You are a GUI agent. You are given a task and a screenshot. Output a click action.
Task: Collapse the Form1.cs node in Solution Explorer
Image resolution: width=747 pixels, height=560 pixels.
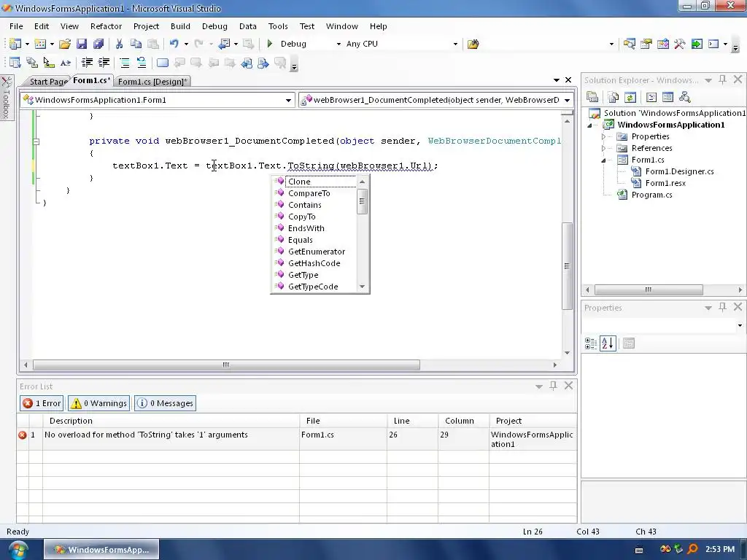click(x=603, y=160)
